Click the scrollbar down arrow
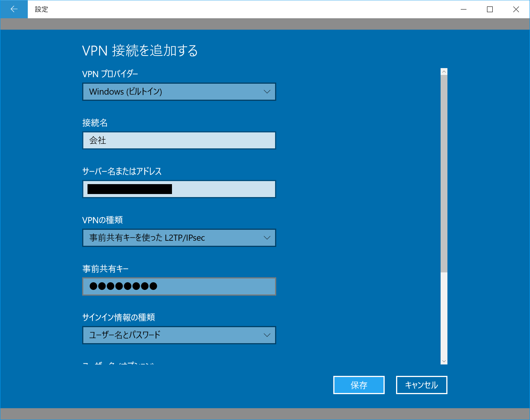The image size is (530, 420). [x=444, y=361]
